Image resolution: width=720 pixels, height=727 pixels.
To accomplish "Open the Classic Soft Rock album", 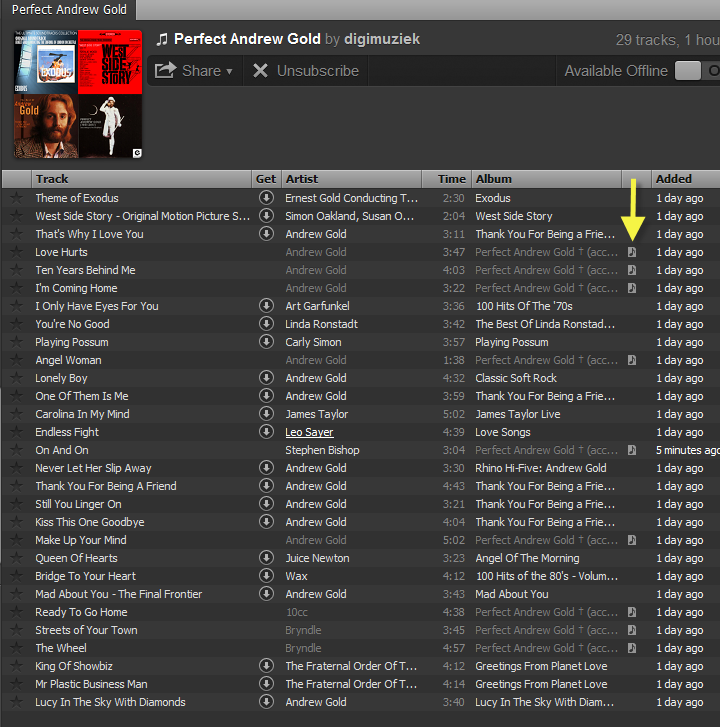I will point(516,378).
